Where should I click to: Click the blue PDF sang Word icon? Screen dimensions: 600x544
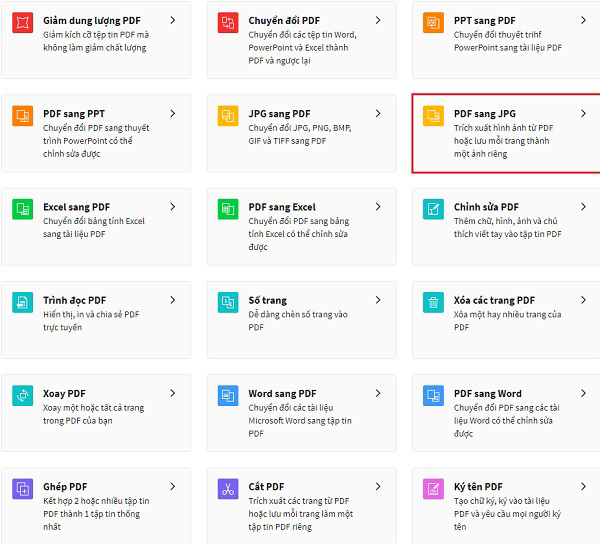[x=433, y=395]
